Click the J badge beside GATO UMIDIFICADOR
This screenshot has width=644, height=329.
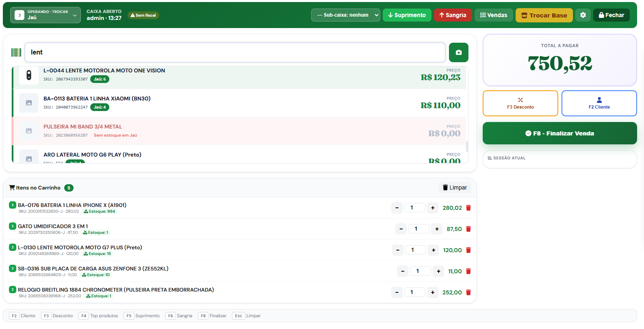pos(13,226)
